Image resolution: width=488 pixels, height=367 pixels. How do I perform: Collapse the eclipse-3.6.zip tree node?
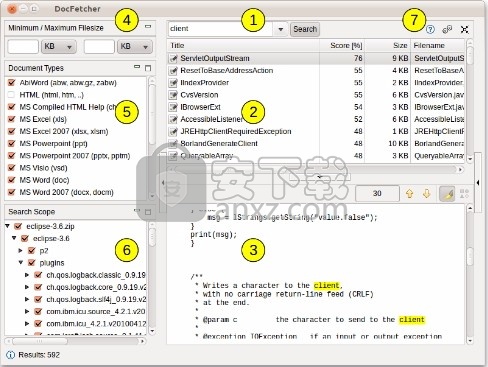(x=8, y=226)
